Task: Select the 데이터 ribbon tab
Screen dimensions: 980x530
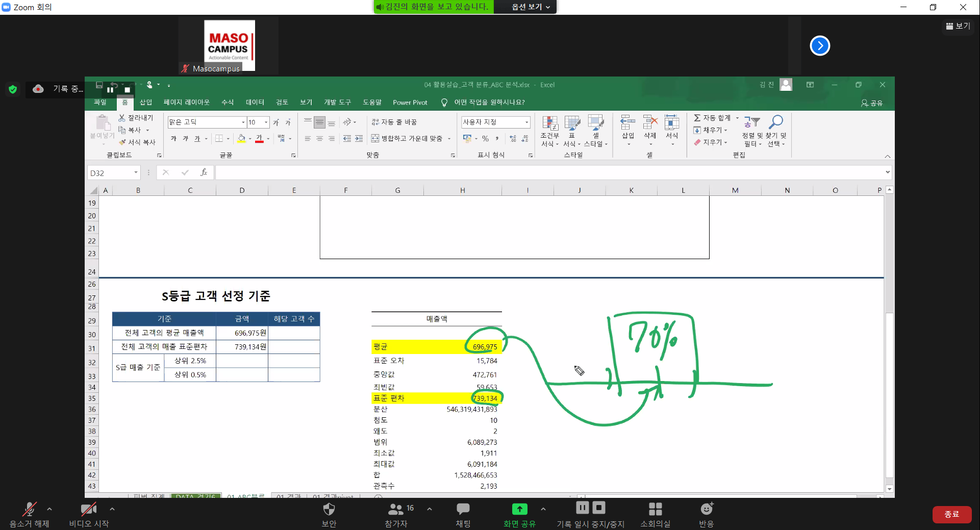Action: (255, 103)
